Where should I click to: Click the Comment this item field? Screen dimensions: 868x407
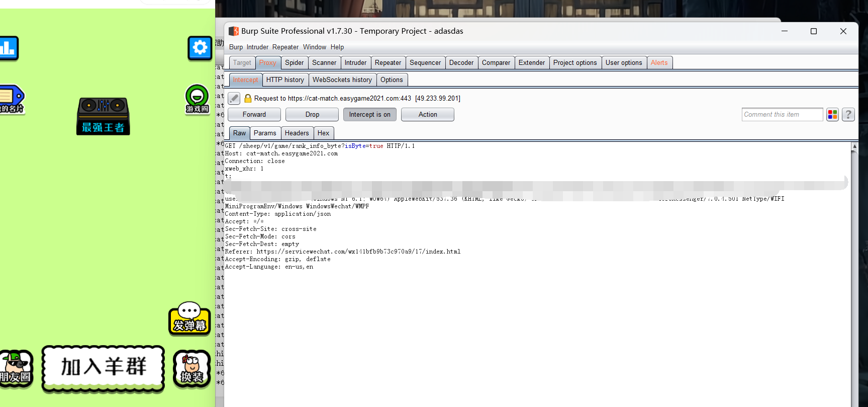point(782,115)
